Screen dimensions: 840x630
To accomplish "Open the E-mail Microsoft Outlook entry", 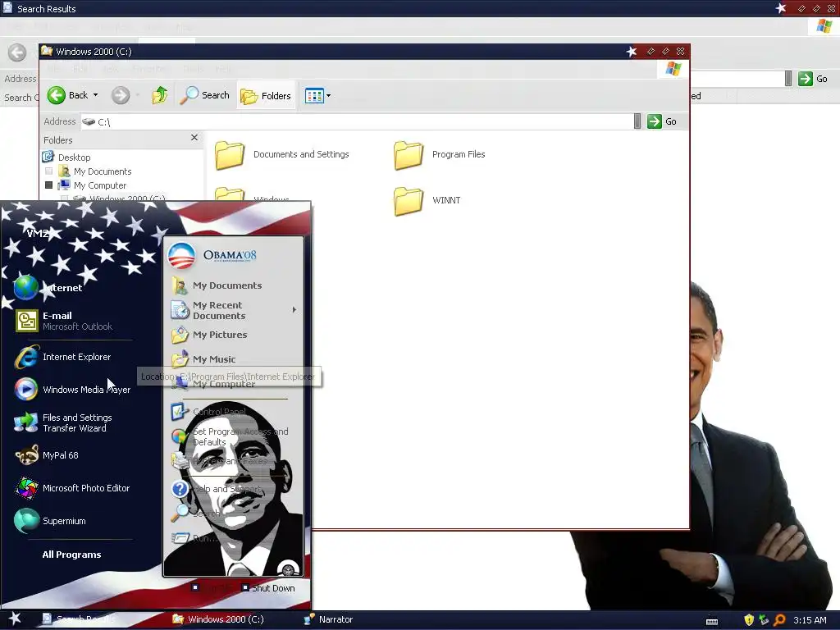I will [63, 321].
